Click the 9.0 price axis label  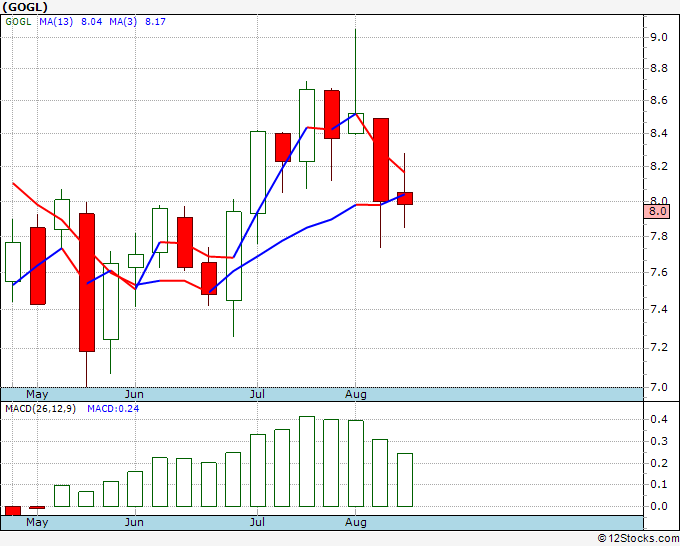click(658, 37)
